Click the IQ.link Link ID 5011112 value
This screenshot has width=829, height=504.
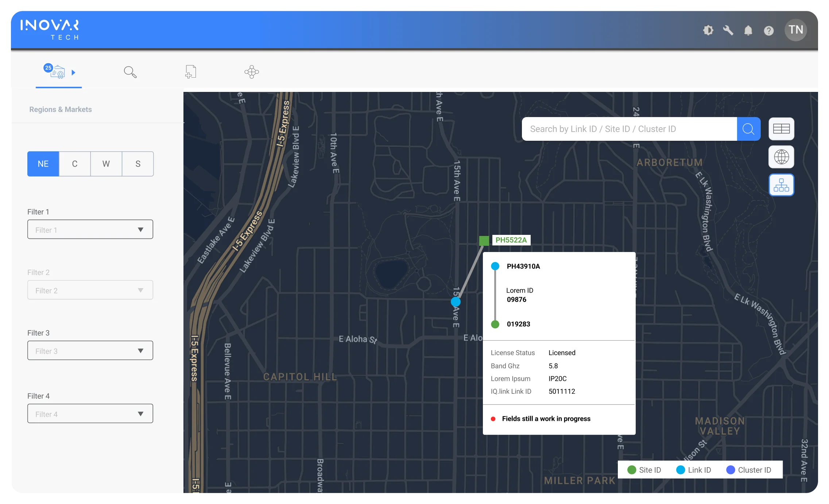coord(562,391)
